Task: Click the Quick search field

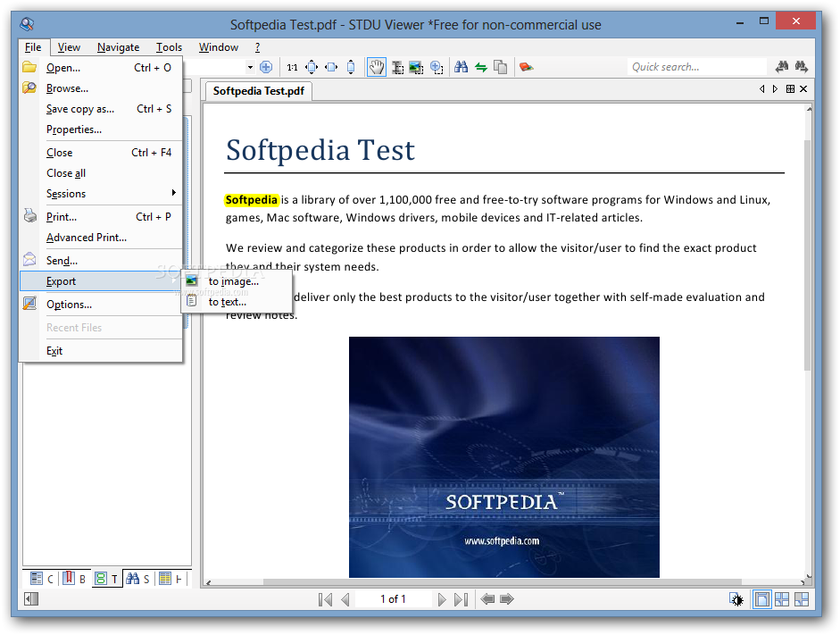Action: tap(697, 67)
